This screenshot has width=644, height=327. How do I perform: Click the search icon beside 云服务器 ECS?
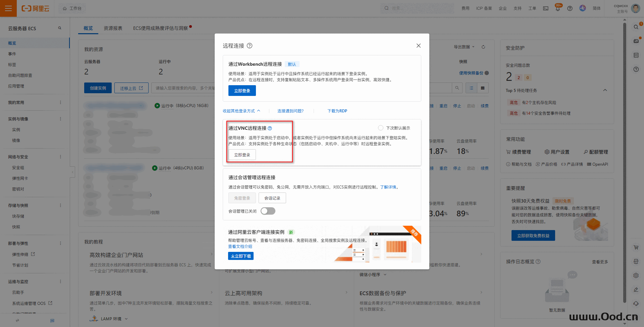tap(60, 28)
